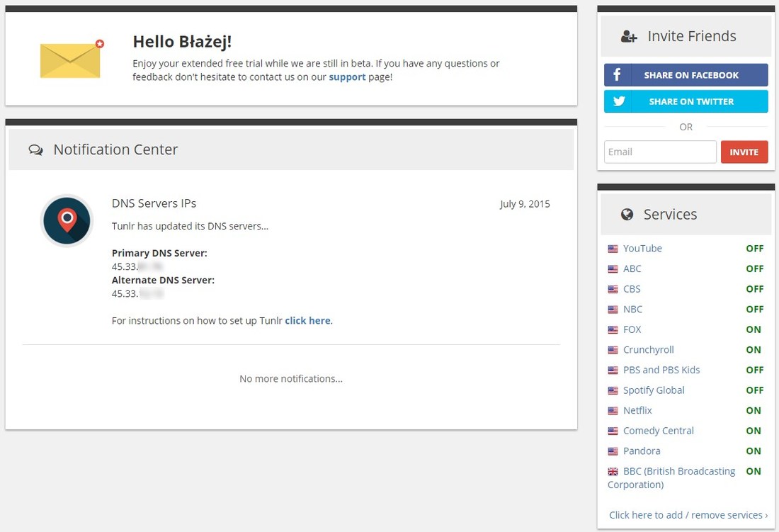Open the PBS and PBS Kids service link
The width and height of the screenshot is (779, 532).
[x=661, y=370]
